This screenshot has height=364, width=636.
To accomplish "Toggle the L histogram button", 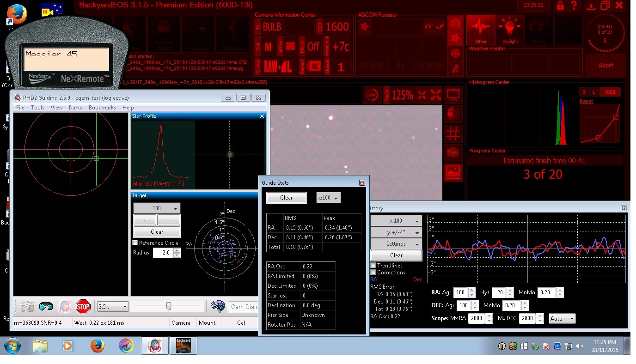I will [x=594, y=92].
